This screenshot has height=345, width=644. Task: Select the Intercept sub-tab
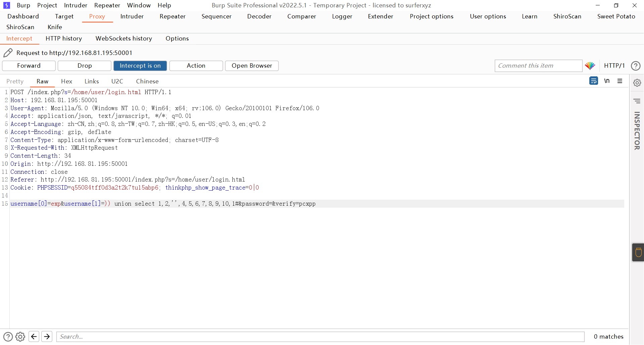click(19, 39)
